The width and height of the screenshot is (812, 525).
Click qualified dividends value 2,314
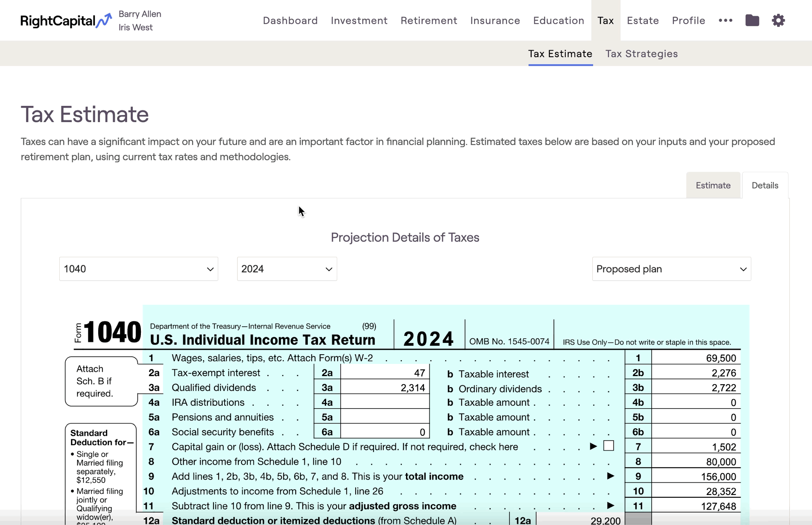coord(413,388)
